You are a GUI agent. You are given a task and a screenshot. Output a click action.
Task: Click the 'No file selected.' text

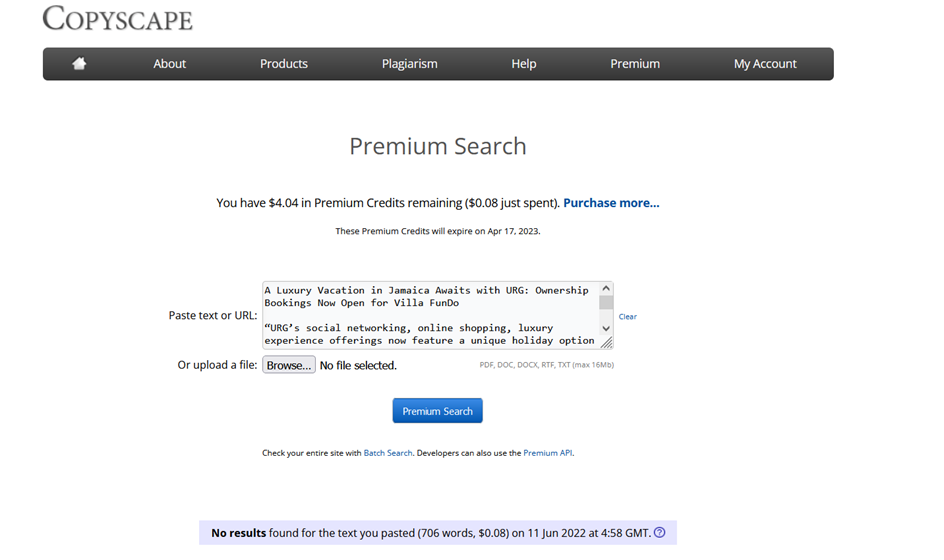(358, 366)
